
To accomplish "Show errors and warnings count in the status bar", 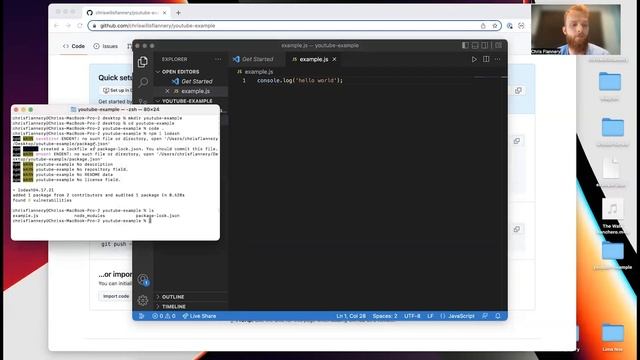I will click(164, 316).
